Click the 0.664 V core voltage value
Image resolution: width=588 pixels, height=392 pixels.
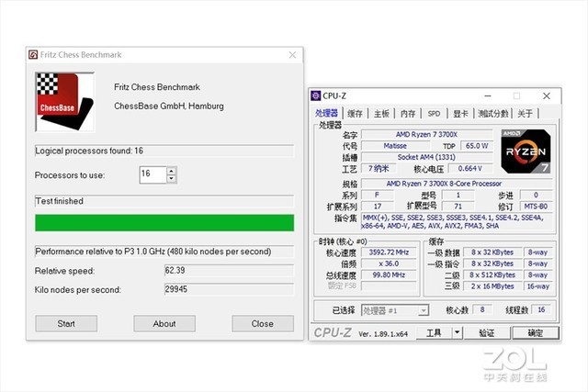point(470,169)
